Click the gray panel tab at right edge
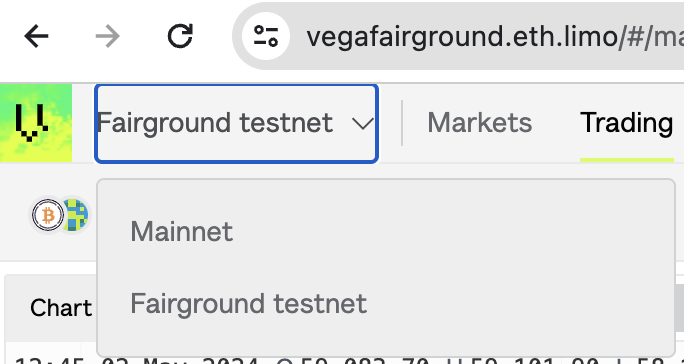 (x=680, y=308)
